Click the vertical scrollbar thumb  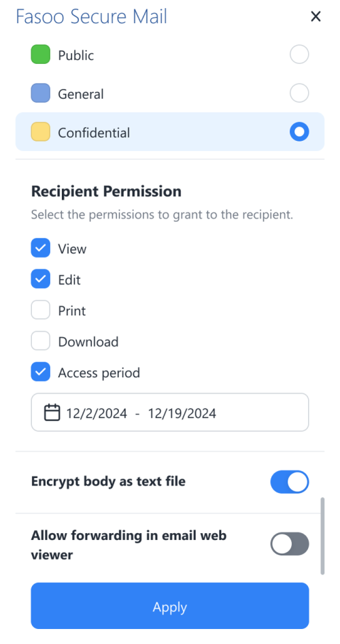click(x=322, y=536)
